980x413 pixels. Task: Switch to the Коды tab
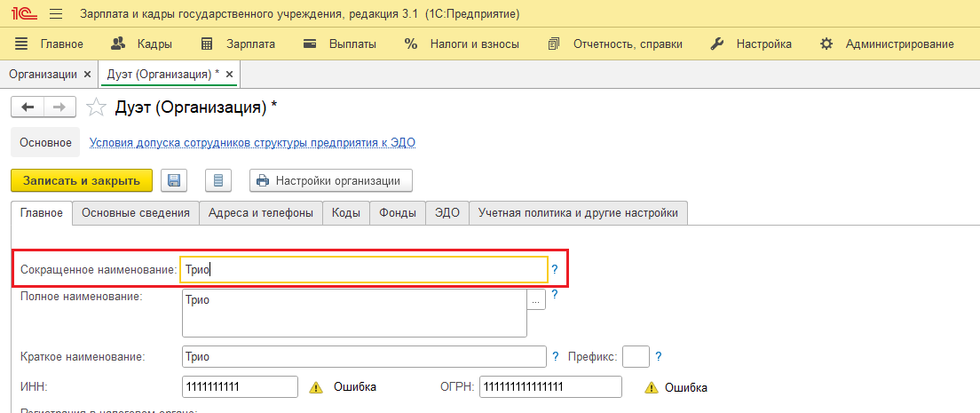(x=345, y=213)
